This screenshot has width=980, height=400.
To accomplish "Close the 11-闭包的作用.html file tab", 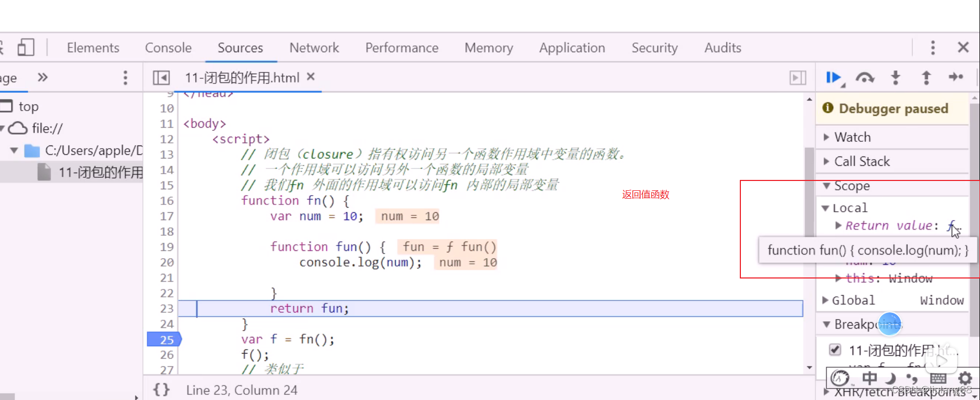I will [x=311, y=77].
